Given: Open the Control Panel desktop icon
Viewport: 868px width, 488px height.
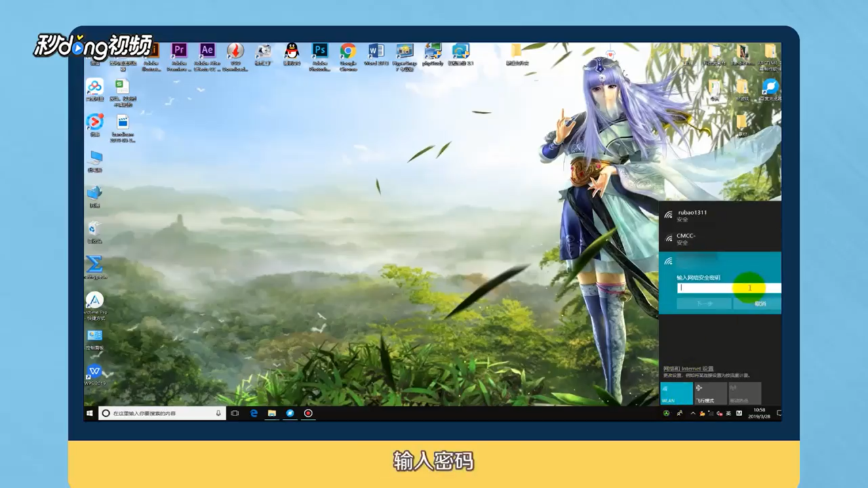Looking at the screenshot, I should (x=94, y=339).
